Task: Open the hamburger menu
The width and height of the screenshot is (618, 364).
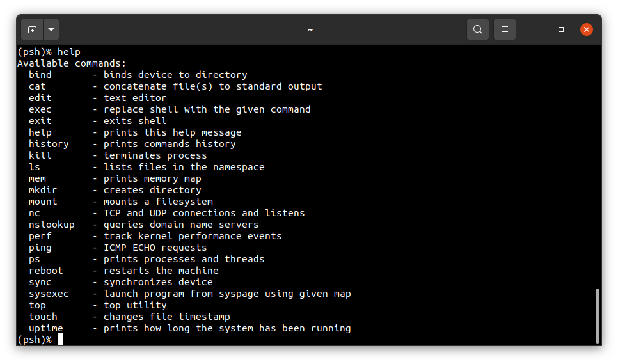Action: click(505, 29)
